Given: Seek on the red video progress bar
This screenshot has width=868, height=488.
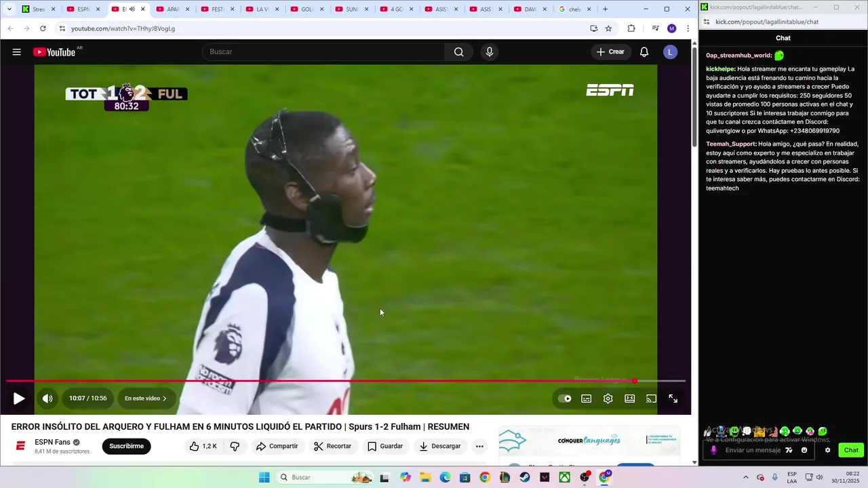Looking at the screenshot, I should coord(346,381).
